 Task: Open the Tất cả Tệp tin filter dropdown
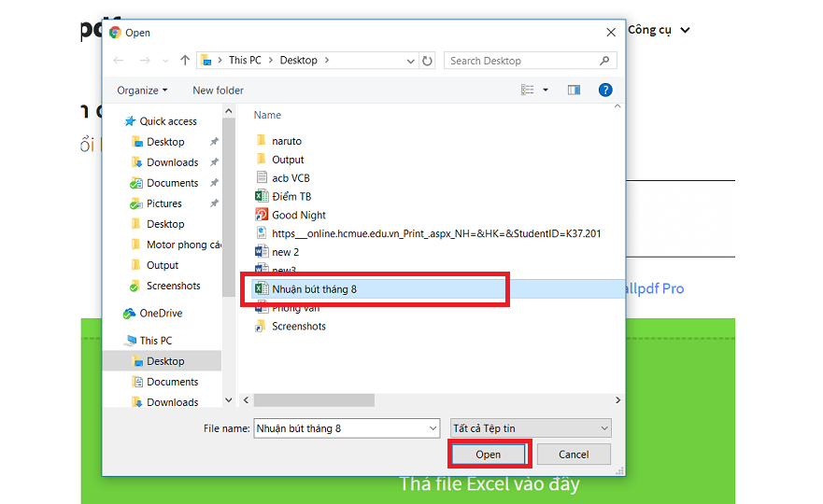531,428
